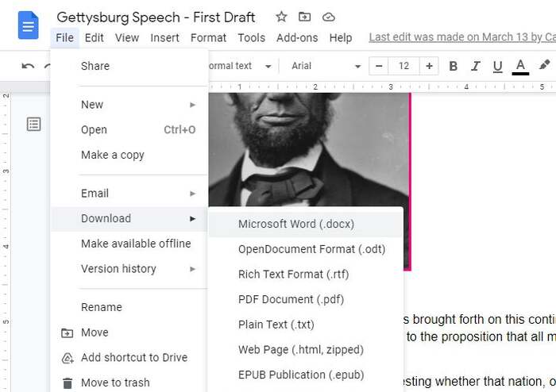Select Make available offline
The image size is (556, 392).
point(129,244)
